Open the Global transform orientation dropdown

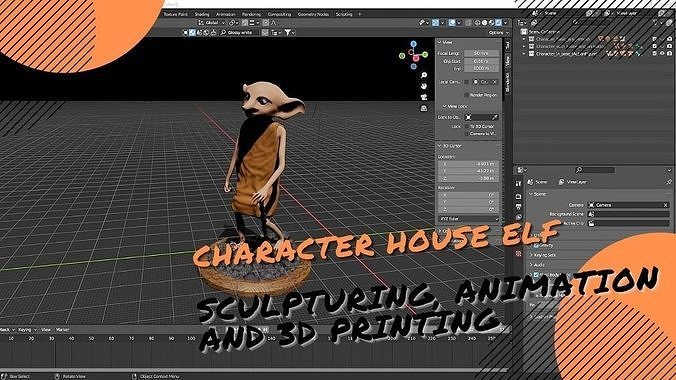pos(212,23)
